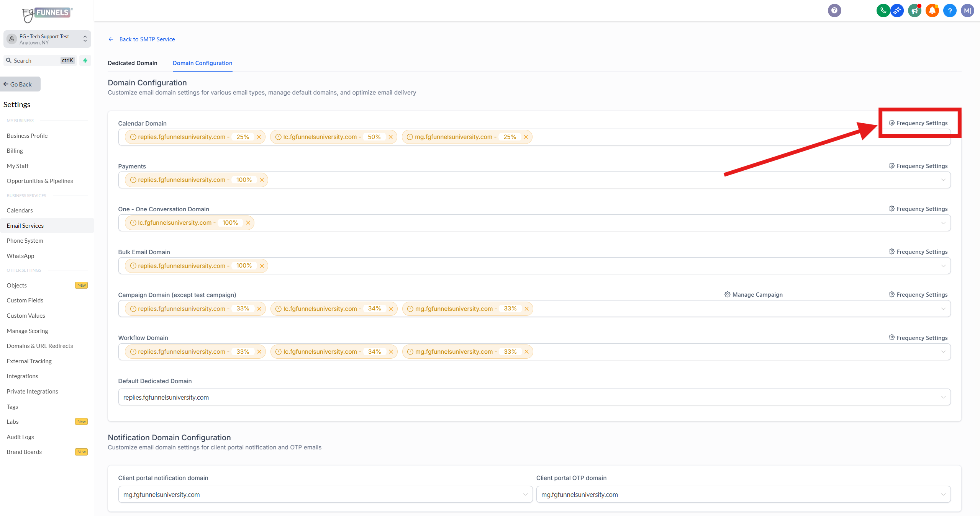Click the green phone dialer icon

[x=883, y=10]
